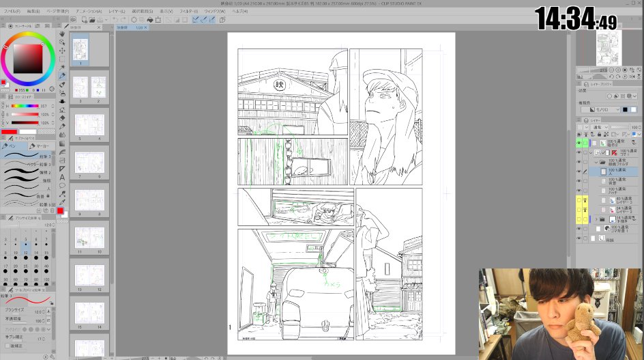Click the hue H slider bar
This screenshot has height=360, width=644.
(25, 106)
